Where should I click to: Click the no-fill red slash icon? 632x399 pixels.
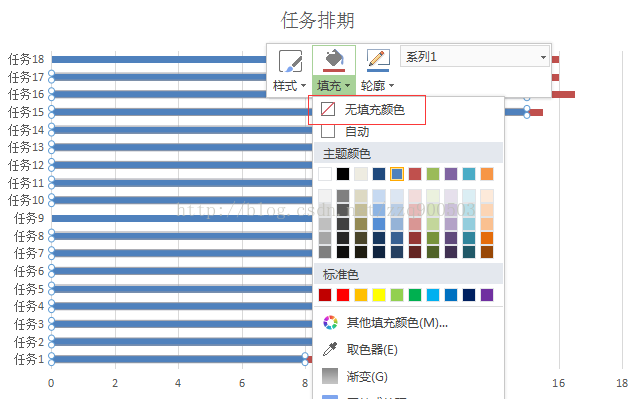pyautogui.click(x=328, y=109)
